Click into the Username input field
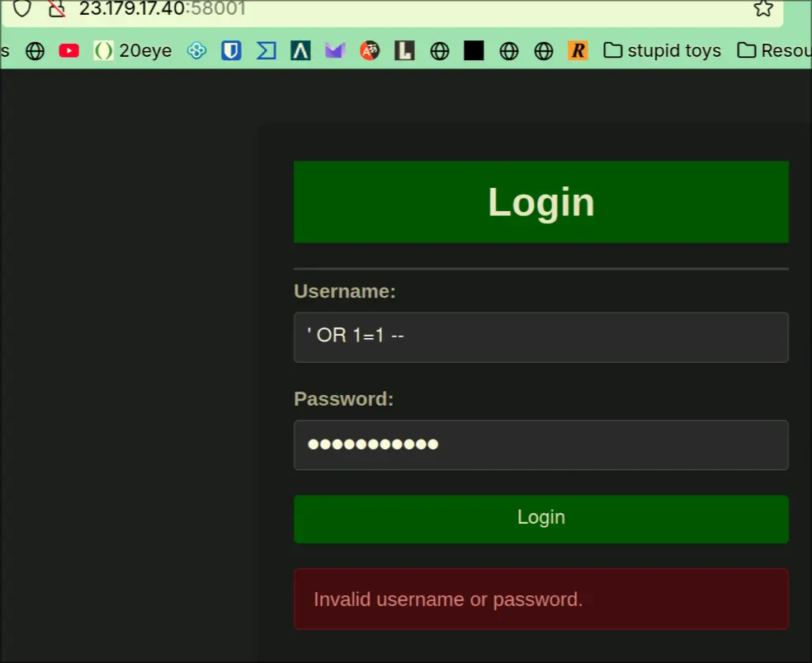The height and width of the screenshot is (663, 812). (x=541, y=337)
